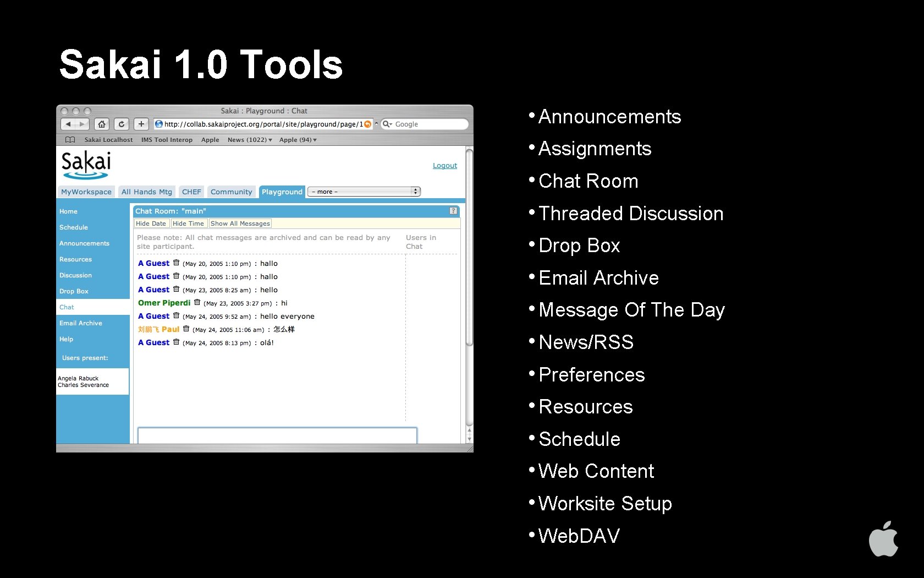Click the Safari forward arrow button
The height and width of the screenshot is (578, 924).
click(x=82, y=124)
